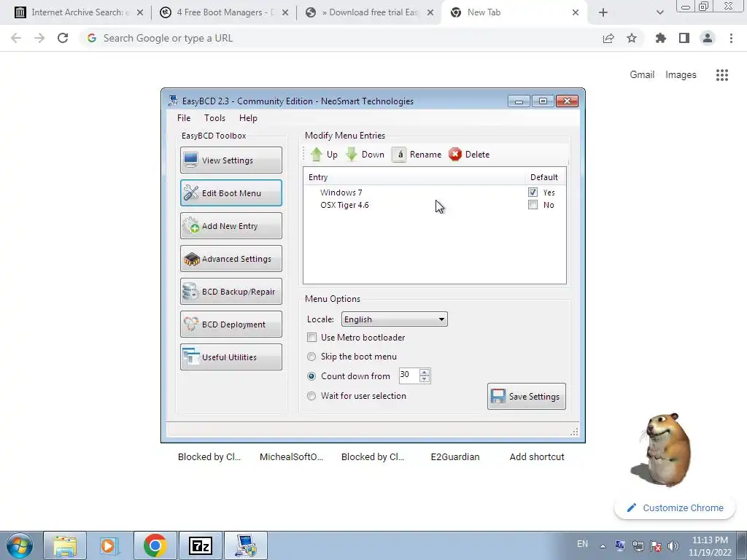This screenshot has height=560, width=747.
Task: Open MichealSoftO... shortcut
Action: coord(291,456)
